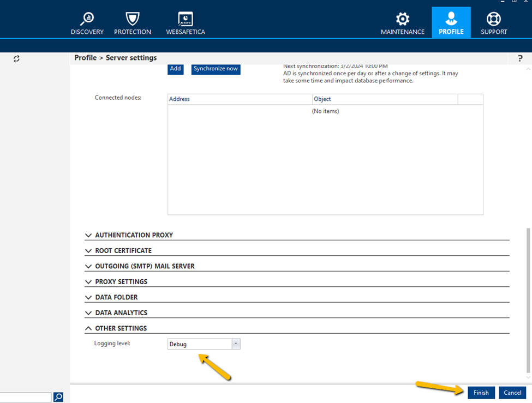Open the Support lifebuoy icon
This screenshot has width=532, height=403.
pyautogui.click(x=493, y=19)
